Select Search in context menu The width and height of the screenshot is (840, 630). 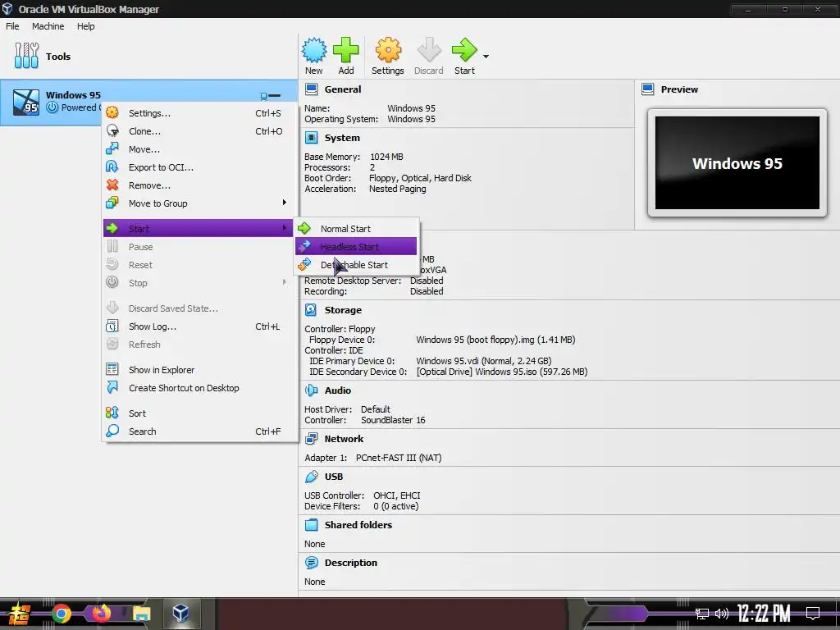pos(200,431)
